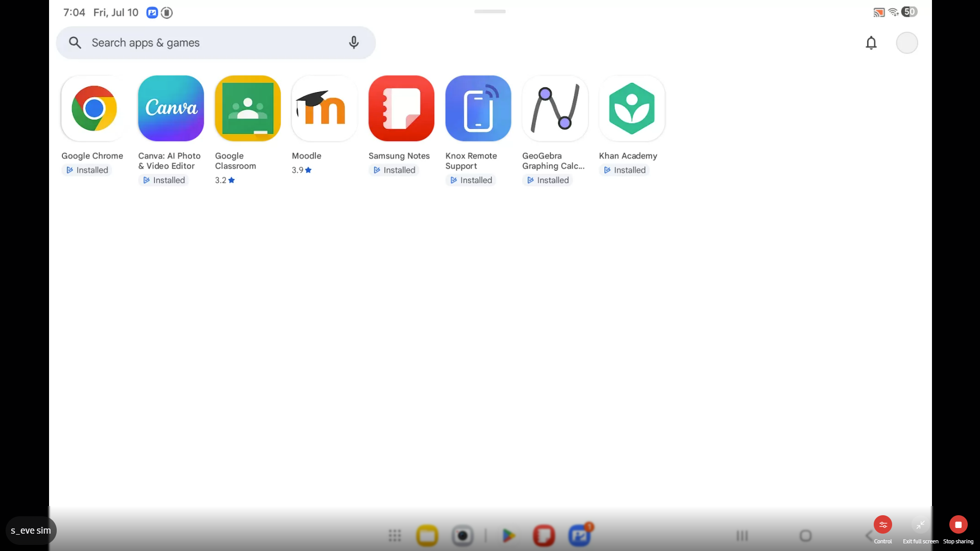Click the Google Chrome title text
Screen dimensions: 980x551
pyautogui.click(x=92, y=156)
